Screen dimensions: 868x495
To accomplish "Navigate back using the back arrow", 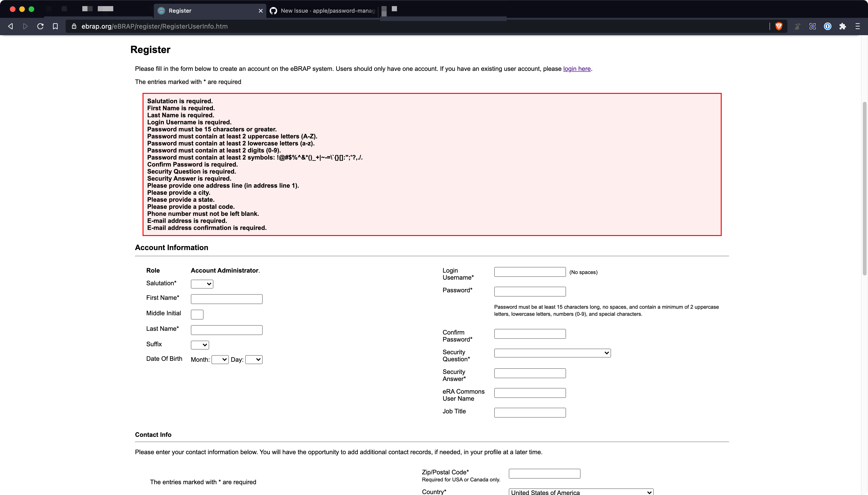I will tap(10, 26).
